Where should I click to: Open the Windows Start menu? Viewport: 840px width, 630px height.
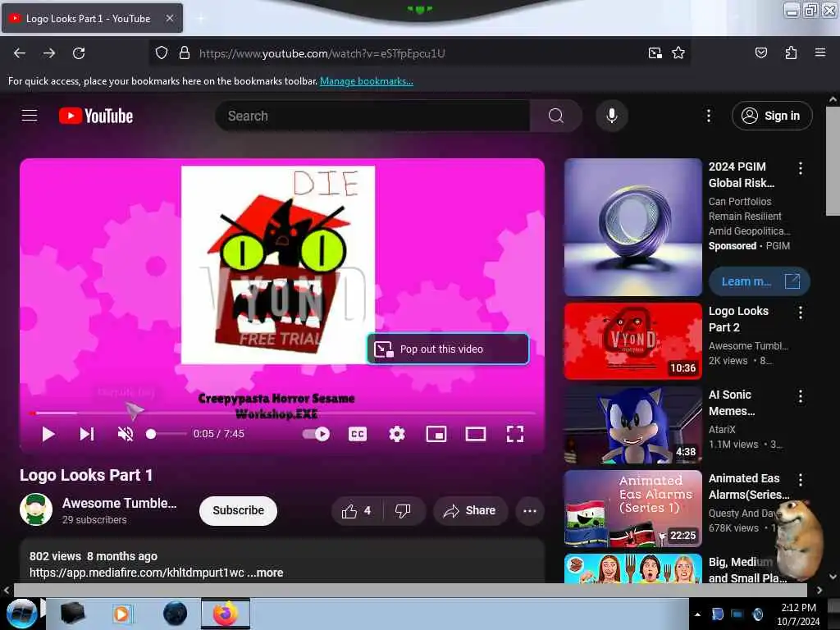click(x=21, y=614)
